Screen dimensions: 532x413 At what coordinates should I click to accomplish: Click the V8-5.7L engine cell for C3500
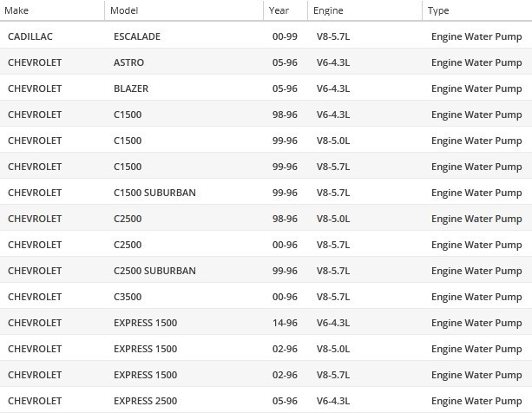[332, 297]
